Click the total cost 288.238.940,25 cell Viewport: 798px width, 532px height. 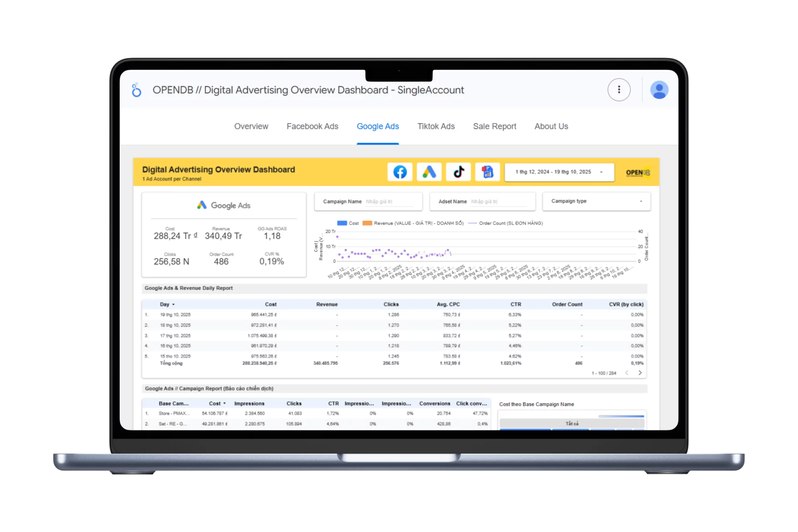259,363
